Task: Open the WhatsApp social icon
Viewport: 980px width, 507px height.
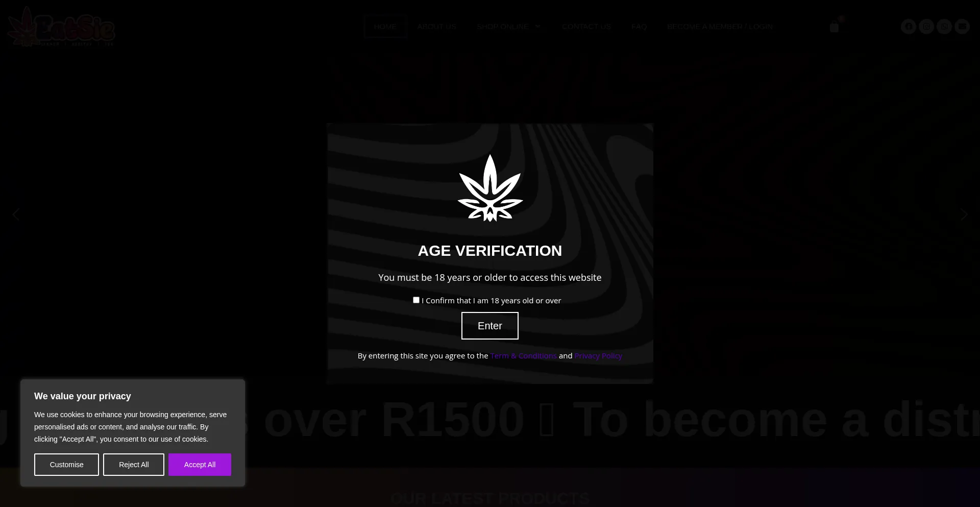Action: click(x=944, y=27)
